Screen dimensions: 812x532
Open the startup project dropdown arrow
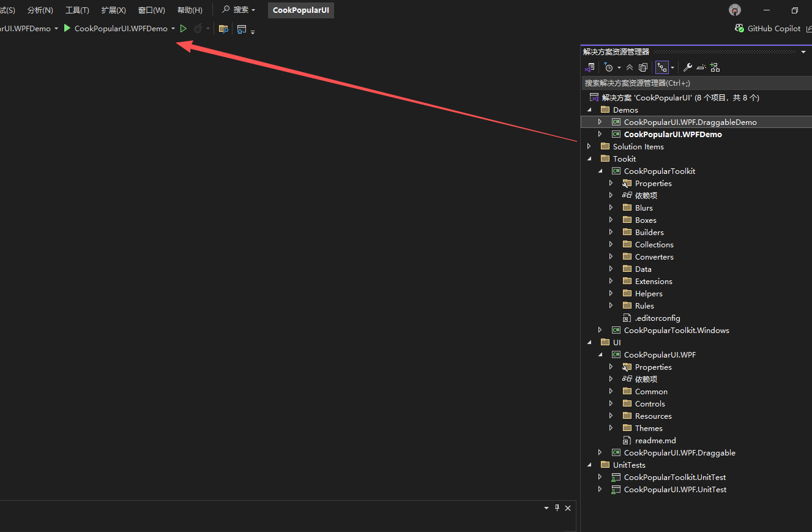[x=173, y=29]
